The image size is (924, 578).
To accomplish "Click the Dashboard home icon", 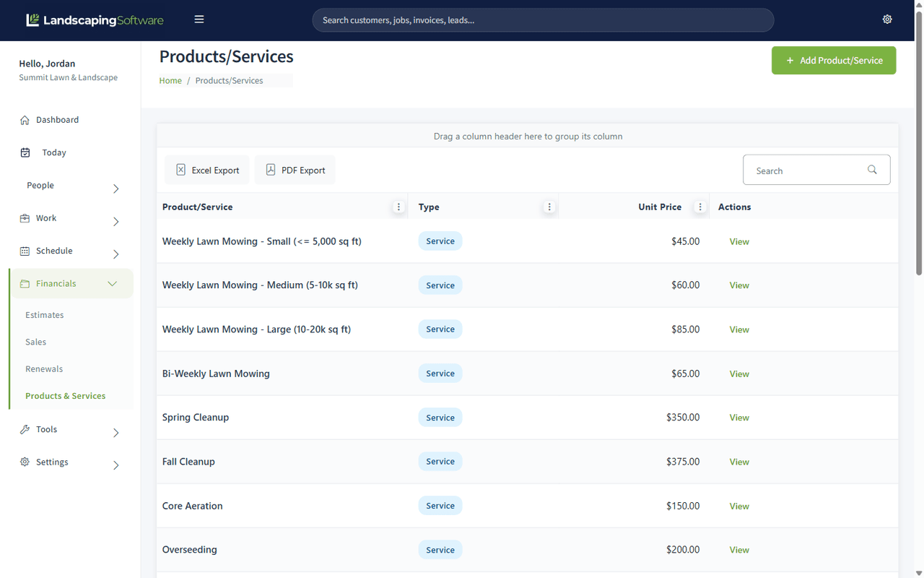I will point(25,120).
